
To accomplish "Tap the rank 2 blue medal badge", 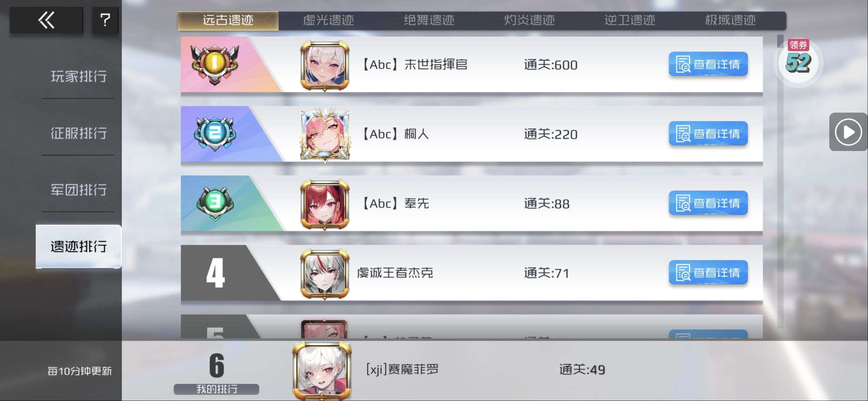I will (x=215, y=134).
